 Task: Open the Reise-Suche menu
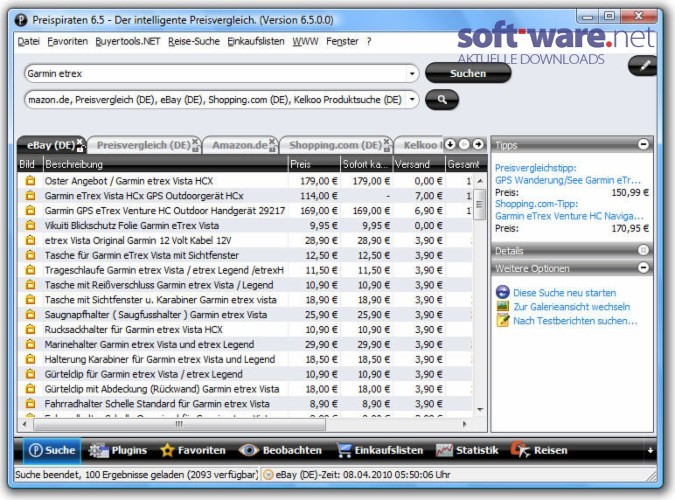[194, 41]
